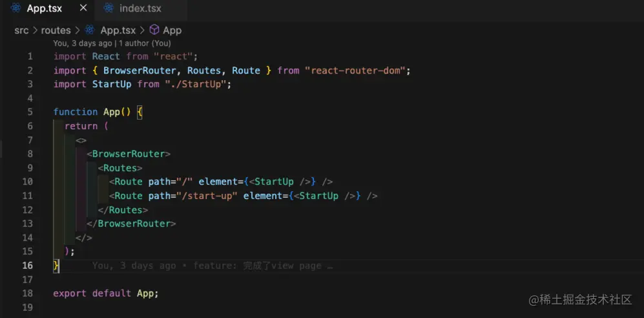
Task: Click the path="/start-up" attribute
Action: pyautogui.click(x=193, y=196)
